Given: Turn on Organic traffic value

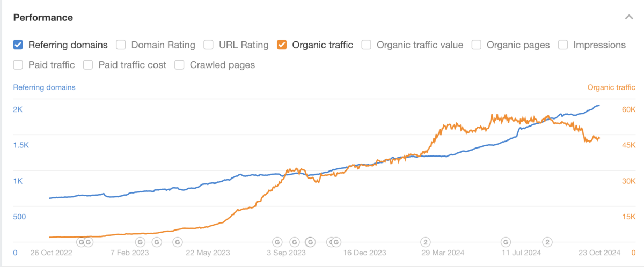Looking at the screenshot, I should click(367, 45).
